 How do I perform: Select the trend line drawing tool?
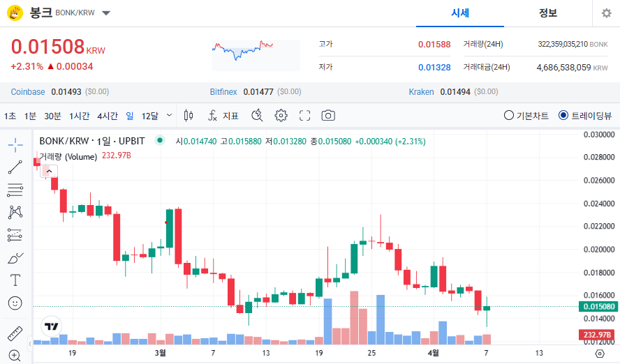pyautogui.click(x=15, y=167)
